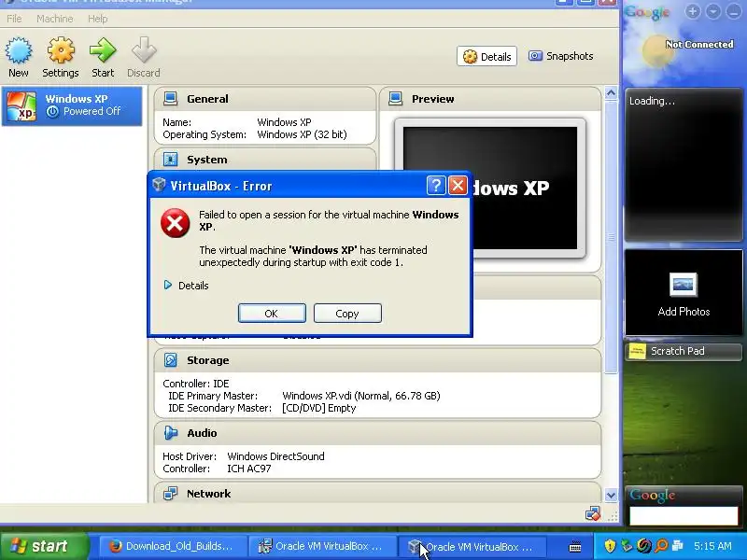Click Copy button in error dialog
The width and height of the screenshot is (747, 560).
(x=347, y=314)
